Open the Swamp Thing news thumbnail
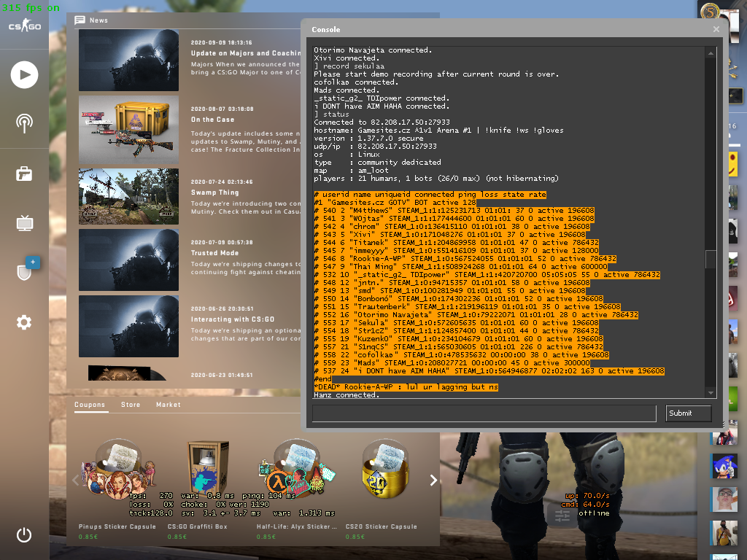Screen dimensions: 747x560 tap(128, 196)
